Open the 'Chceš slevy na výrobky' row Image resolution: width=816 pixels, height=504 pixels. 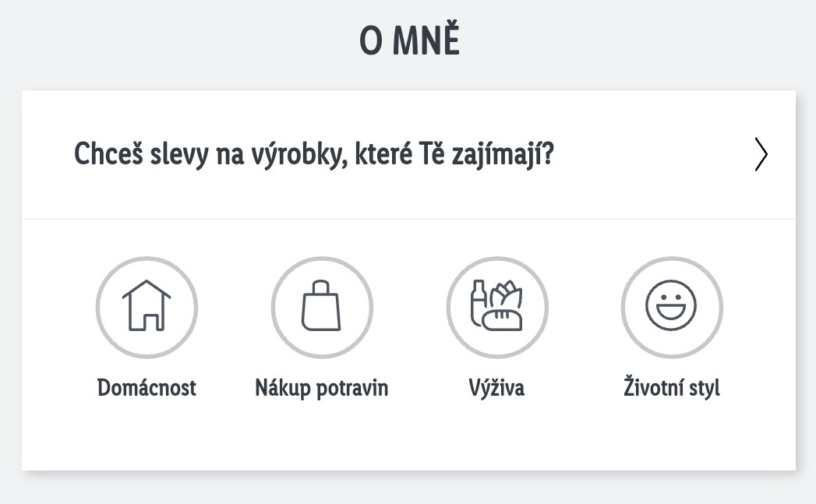click(x=408, y=154)
